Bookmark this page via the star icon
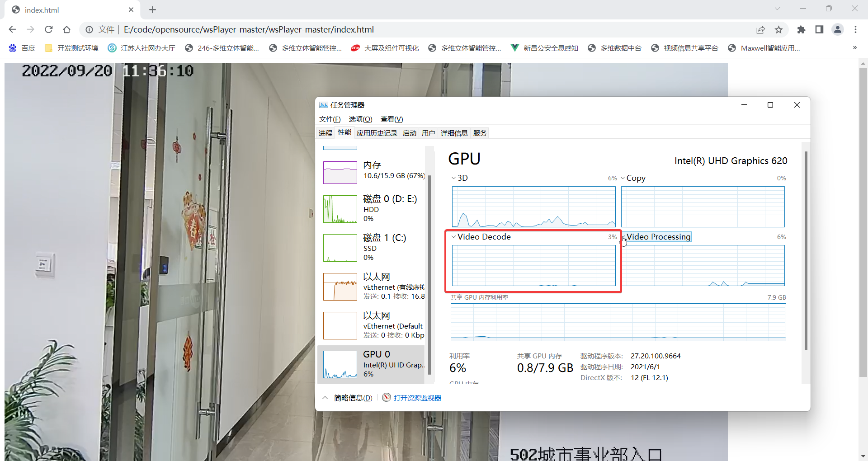Image resolution: width=868 pixels, height=461 pixels. (x=779, y=29)
